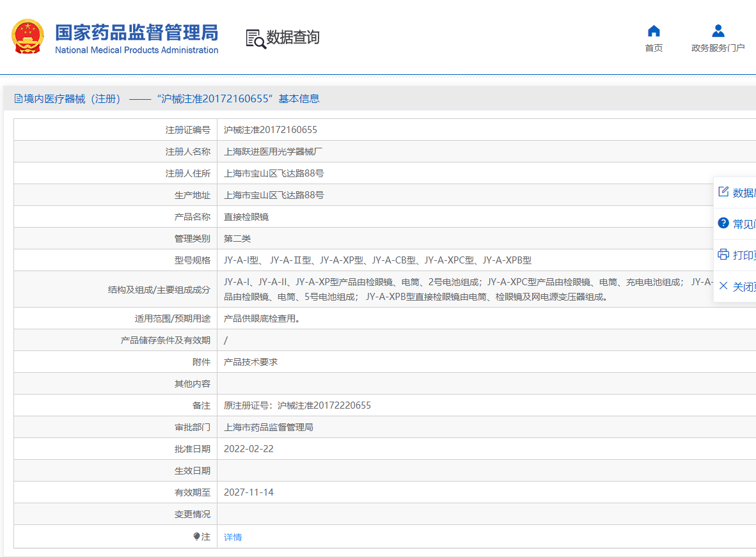Click breadcrumb 境内医疗器械（注册）
The height and width of the screenshot is (557, 756).
(x=72, y=99)
